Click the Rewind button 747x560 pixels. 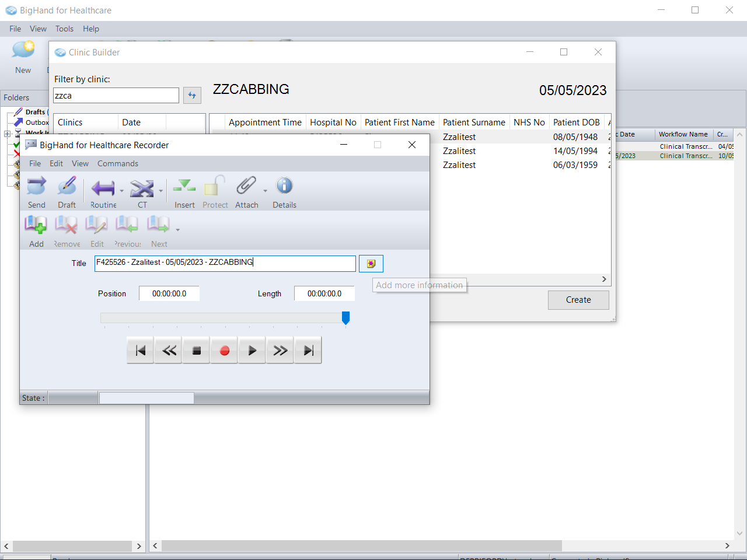pyautogui.click(x=169, y=351)
